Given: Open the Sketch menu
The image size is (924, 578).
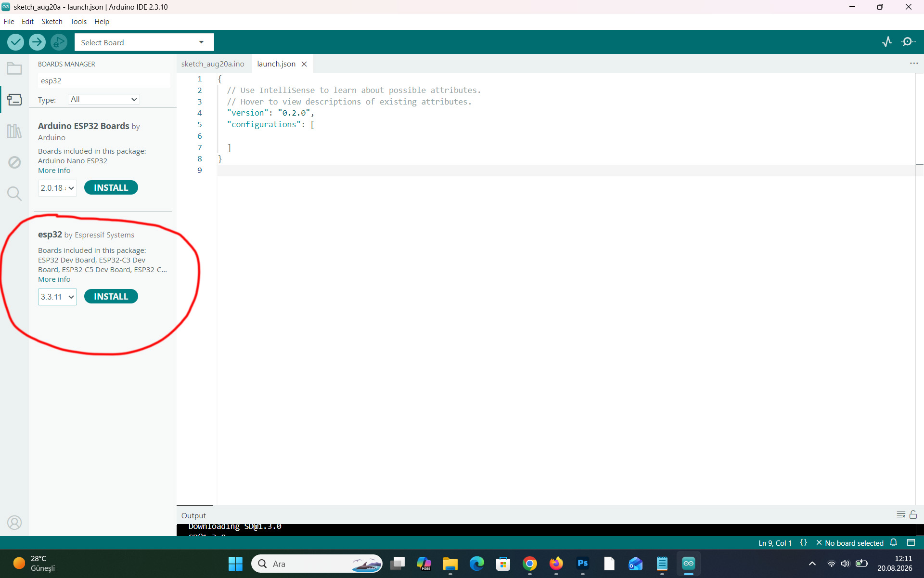Looking at the screenshot, I should (51, 22).
